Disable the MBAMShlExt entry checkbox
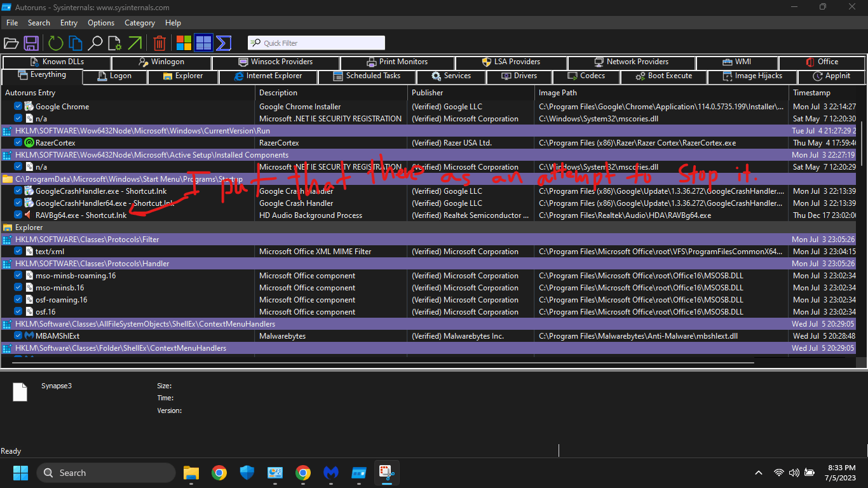The image size is (868, 488). coord(18,336)
